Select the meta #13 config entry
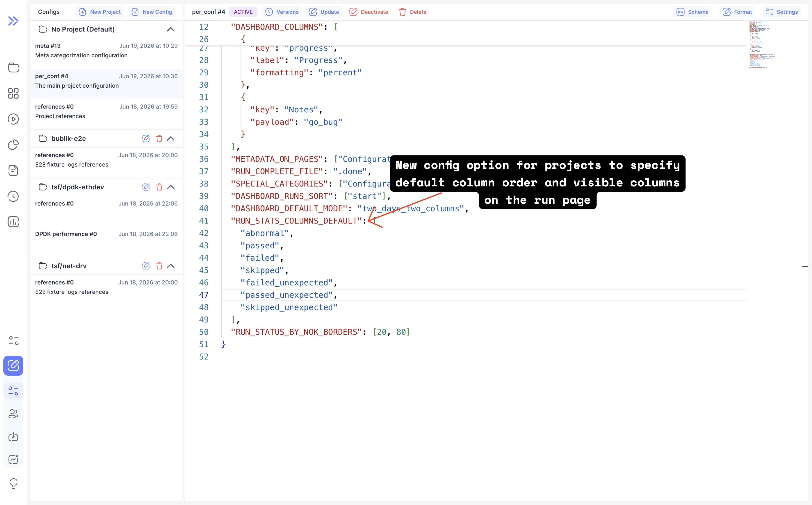Image resolution: width=812 pixels, height=505 pixels. point(106,50)
